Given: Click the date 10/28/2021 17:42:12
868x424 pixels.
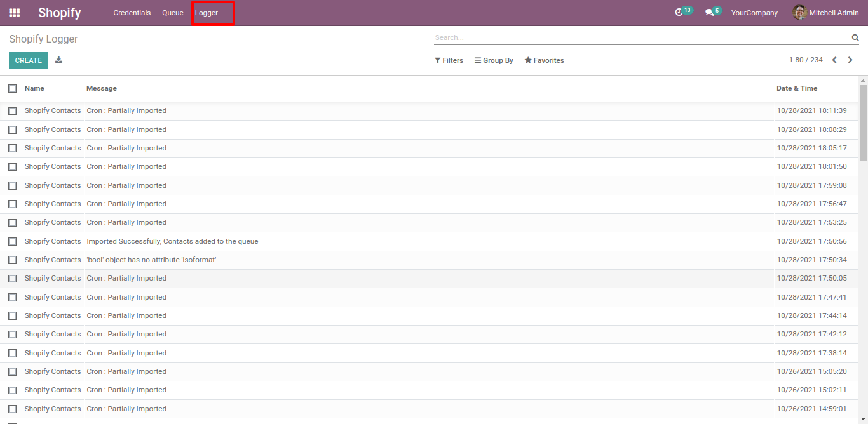Looking at the screenshot, I should 811,334.
